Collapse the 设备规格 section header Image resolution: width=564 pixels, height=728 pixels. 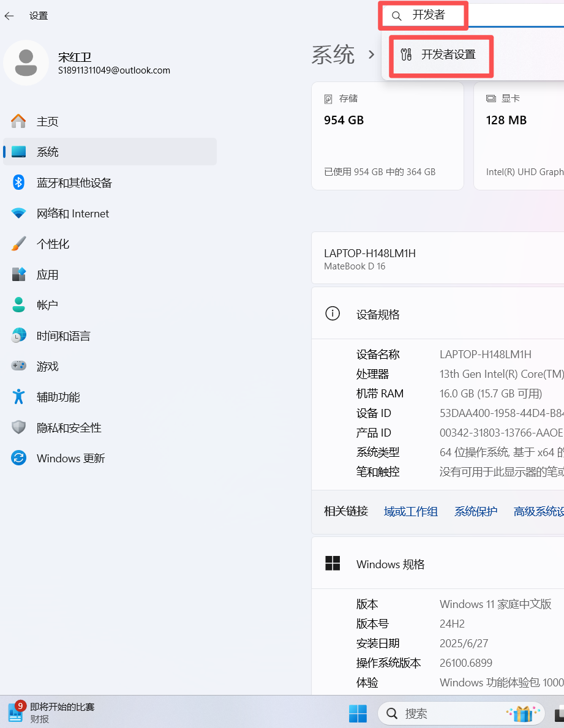438,313
